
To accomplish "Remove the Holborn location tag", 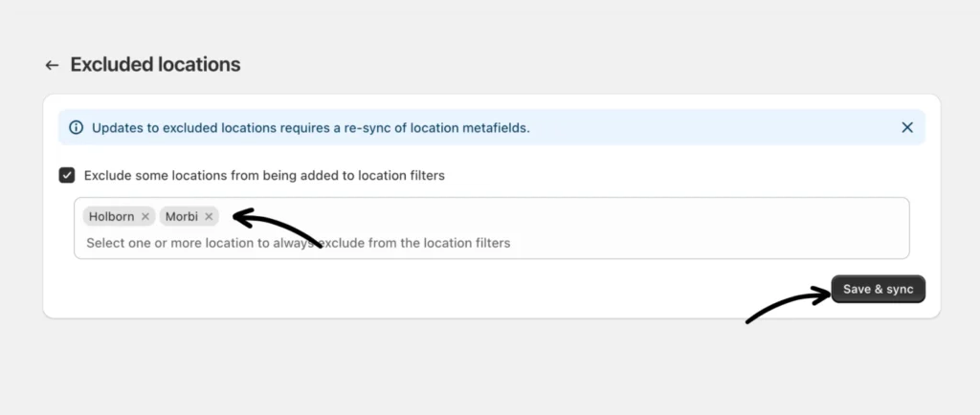I will tap(145, 216).
